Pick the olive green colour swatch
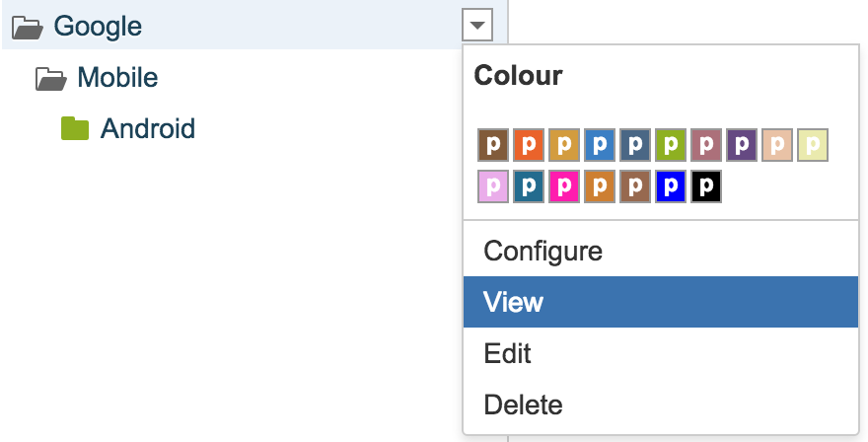The image size is (868, 442). (x=670, y=145)
